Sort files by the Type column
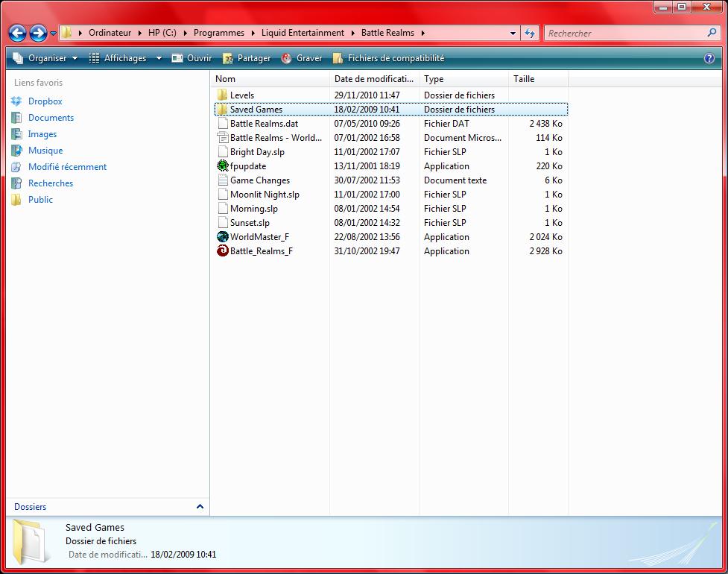 tap(463, 79)
